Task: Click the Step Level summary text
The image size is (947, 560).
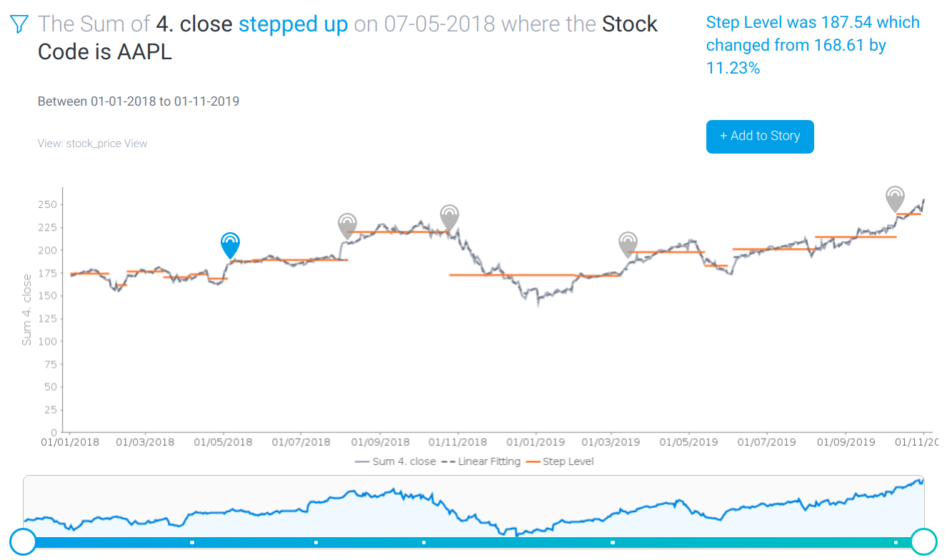Action: point(813,45)
